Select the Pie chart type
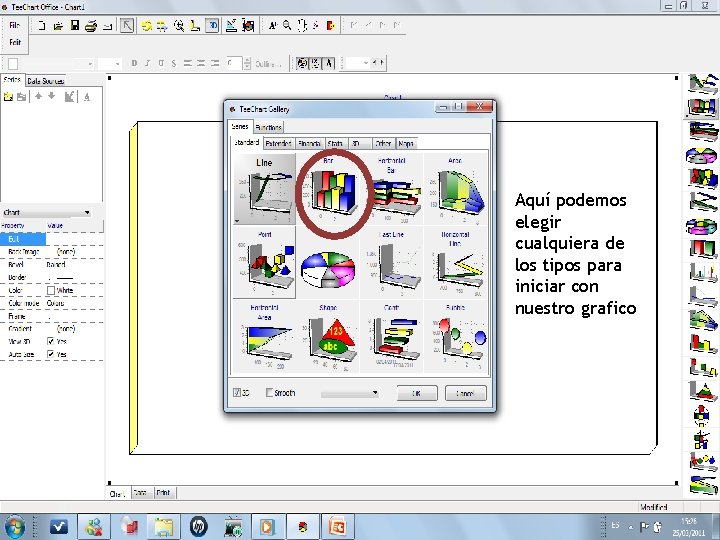The image size is (720, 540). click(328, 262)
